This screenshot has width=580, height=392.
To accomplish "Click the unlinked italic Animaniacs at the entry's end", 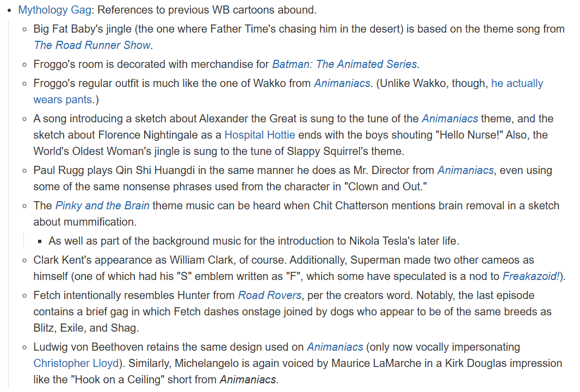I will click(x=248, y=380).
